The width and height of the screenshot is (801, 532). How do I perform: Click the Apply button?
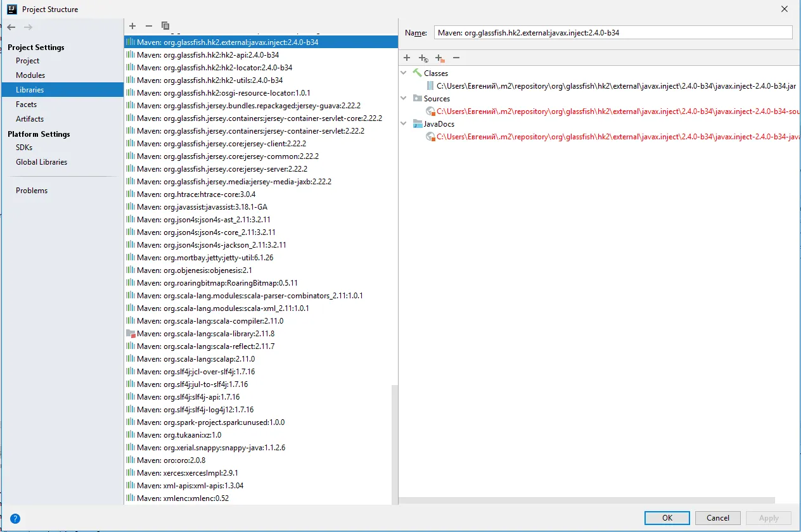click(769, 517)
